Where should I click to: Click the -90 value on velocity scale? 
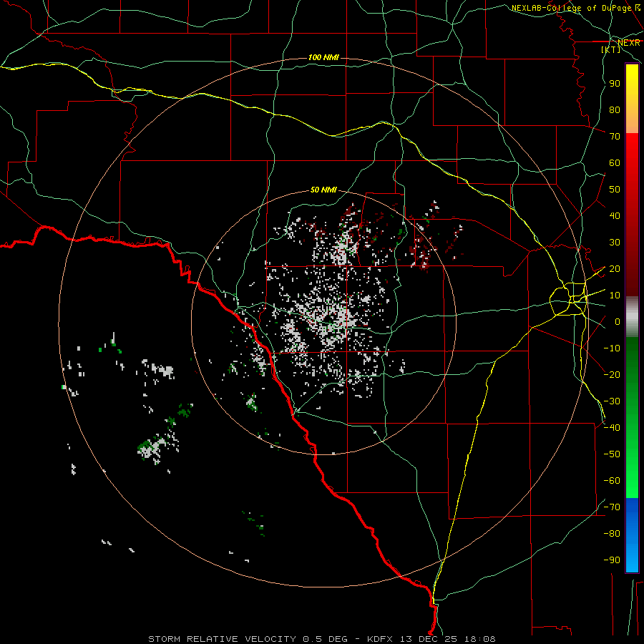click(612, 560)
